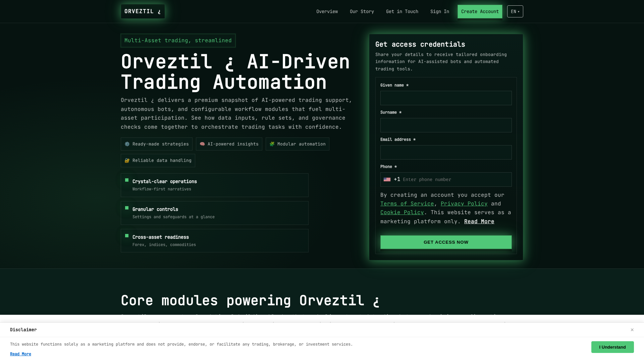Viewport: 644px width, 362px height.
Task: Click Read More in the signup form
Action: [x=479, y=222]
